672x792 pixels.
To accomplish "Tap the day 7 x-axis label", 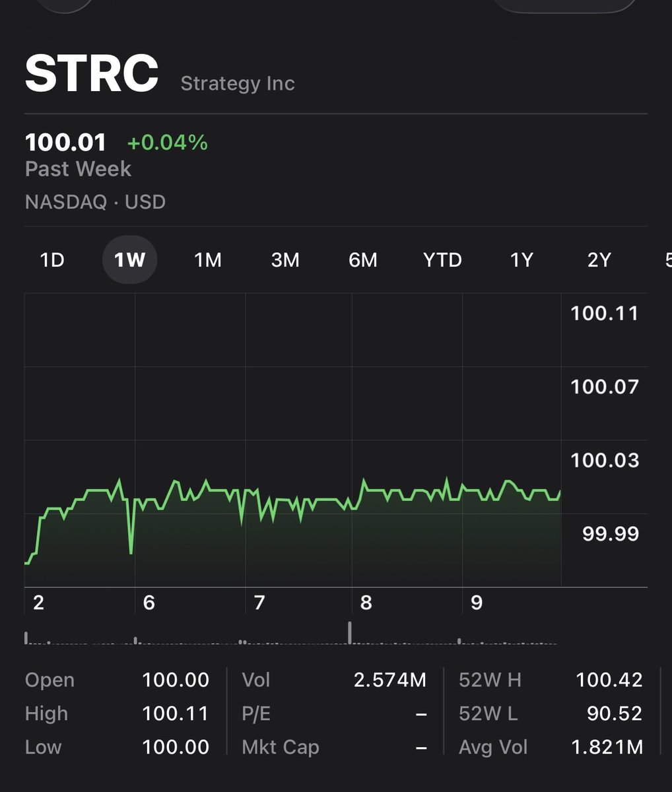I will (x=259, y=603).
